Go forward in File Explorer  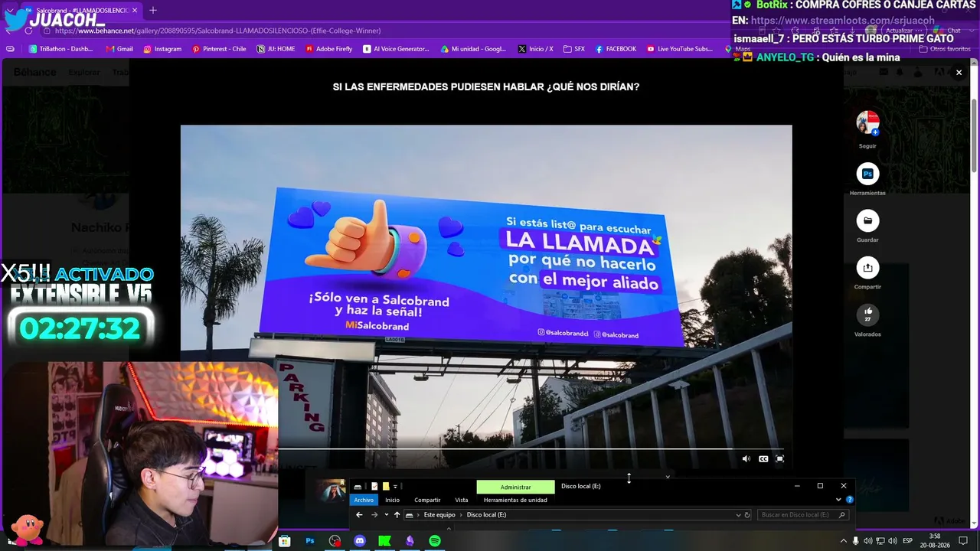click(374, 515)
